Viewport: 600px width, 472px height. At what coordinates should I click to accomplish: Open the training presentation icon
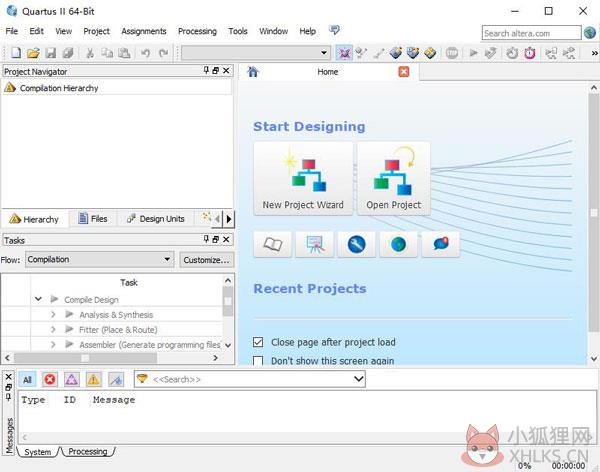[x=315, y=244]
